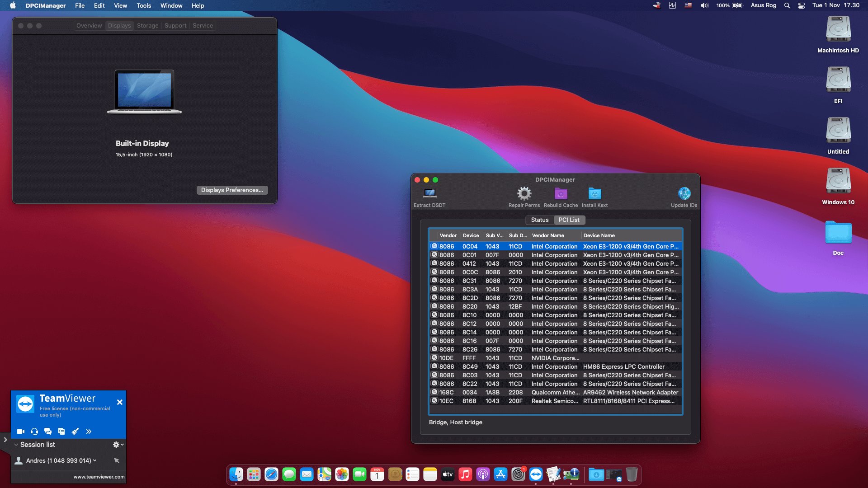Click the Rebuild Cache folder icon
The image size is (868, 488).
561,194
